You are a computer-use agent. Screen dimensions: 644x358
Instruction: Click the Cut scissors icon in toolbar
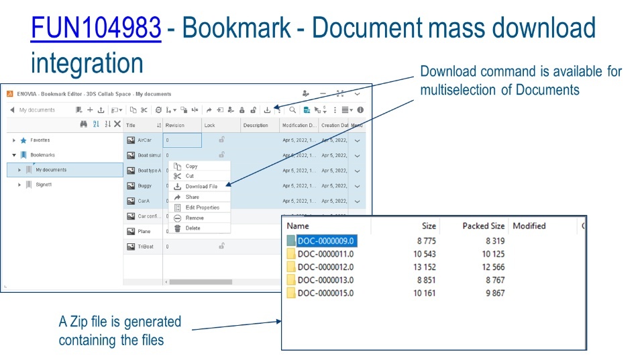[x=144, y=109]
